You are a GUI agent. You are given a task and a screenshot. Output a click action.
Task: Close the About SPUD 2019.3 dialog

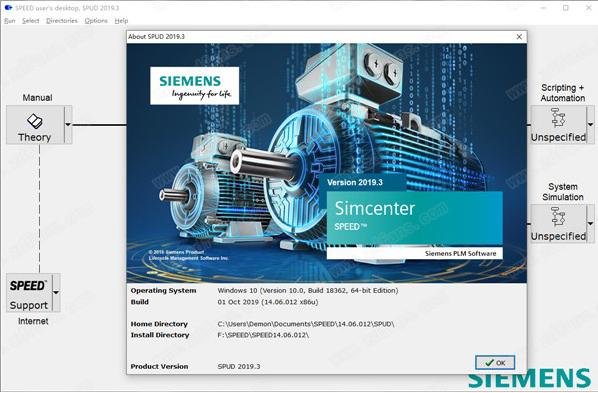[x=519, y=37]
